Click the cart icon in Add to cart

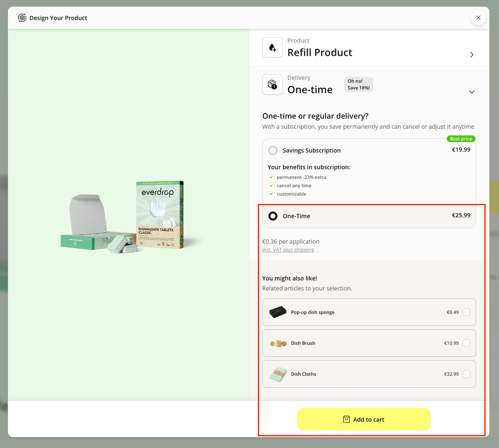(x=346, y=419)
